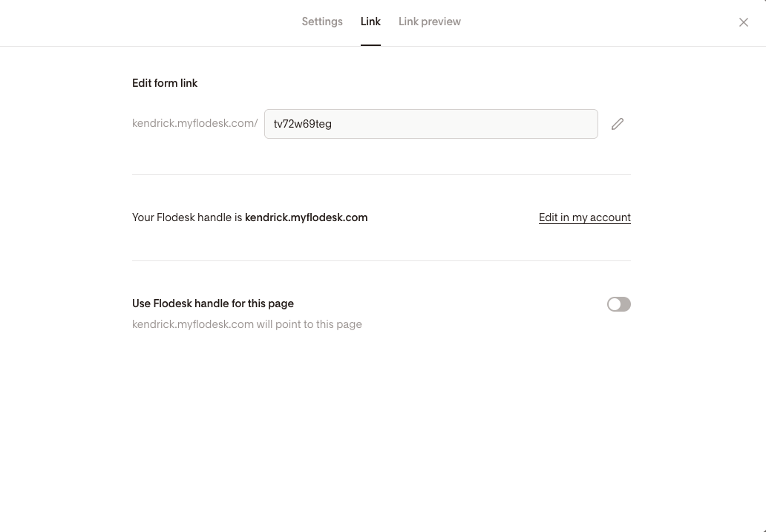766x532 pixels.
Task: Click the divider above Use Flodesk handle section
Action: [x=382, y=260]
